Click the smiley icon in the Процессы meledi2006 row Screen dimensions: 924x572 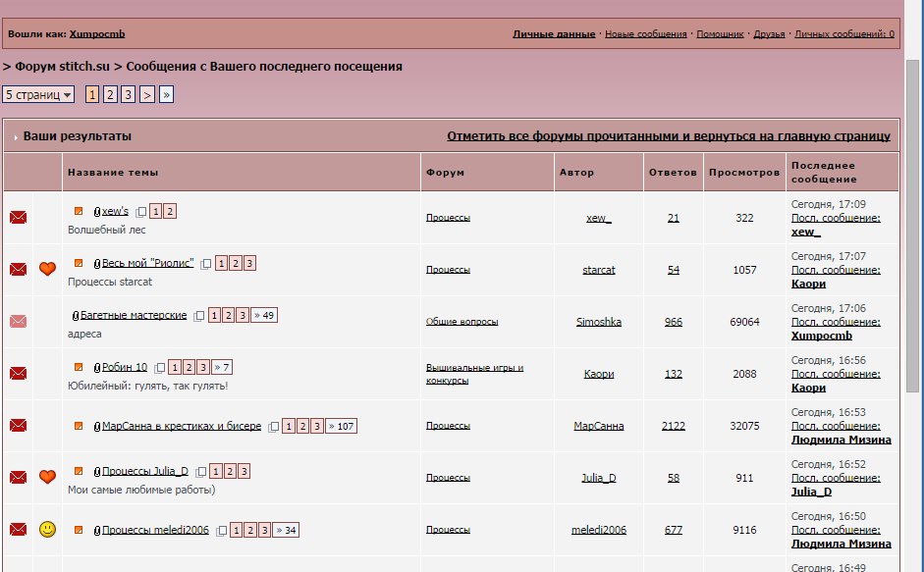coord(47,530)
